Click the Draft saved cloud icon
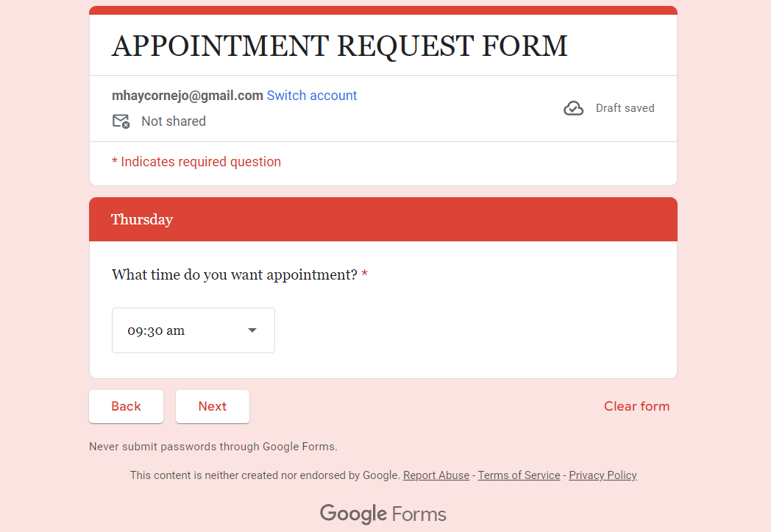Screen dimensions: 771x532 (573, 108)
